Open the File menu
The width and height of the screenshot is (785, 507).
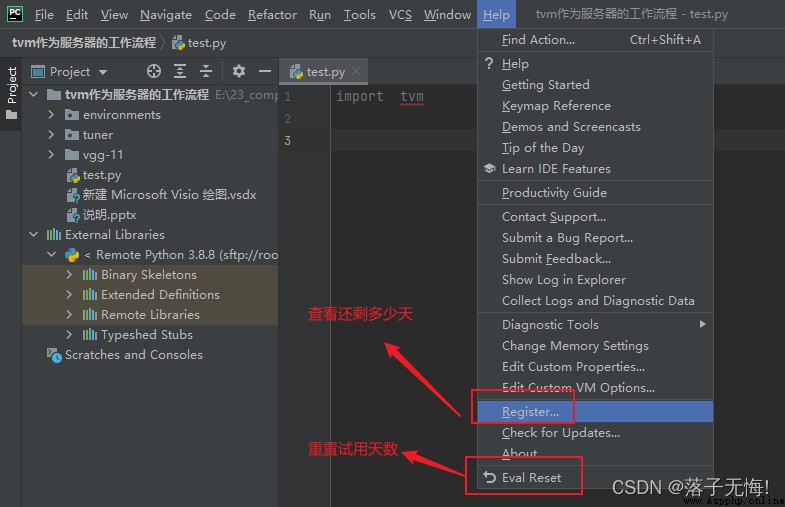click(44, 15)
